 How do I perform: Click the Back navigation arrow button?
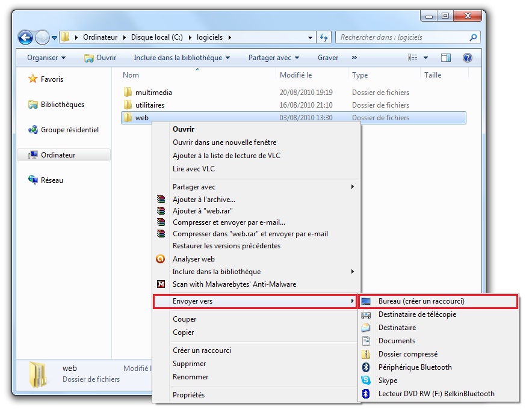coord(25,38)
